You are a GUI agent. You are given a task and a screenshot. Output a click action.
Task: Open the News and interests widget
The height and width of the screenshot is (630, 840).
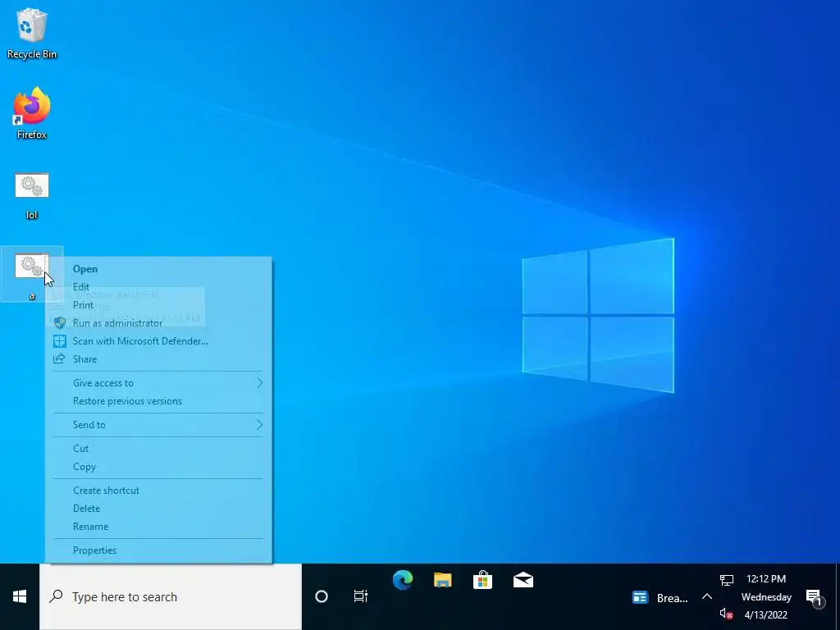tap(660, 598)
